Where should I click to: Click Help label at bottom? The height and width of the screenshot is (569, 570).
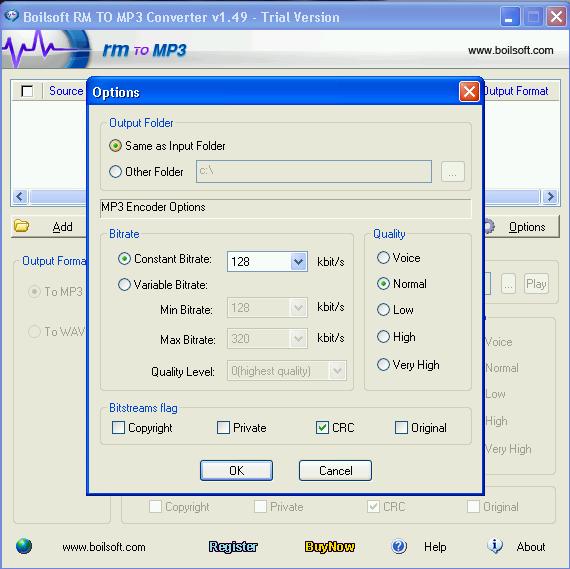(x=435, y=546)
